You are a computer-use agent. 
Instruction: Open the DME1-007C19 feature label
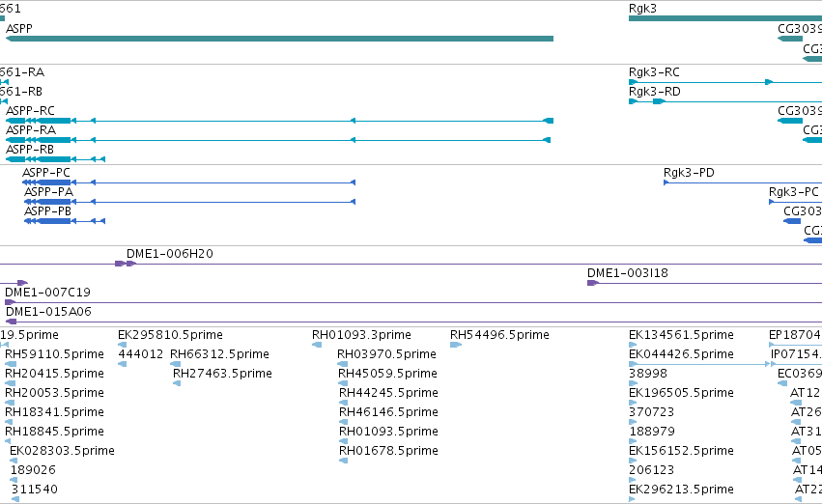point(47,293)
